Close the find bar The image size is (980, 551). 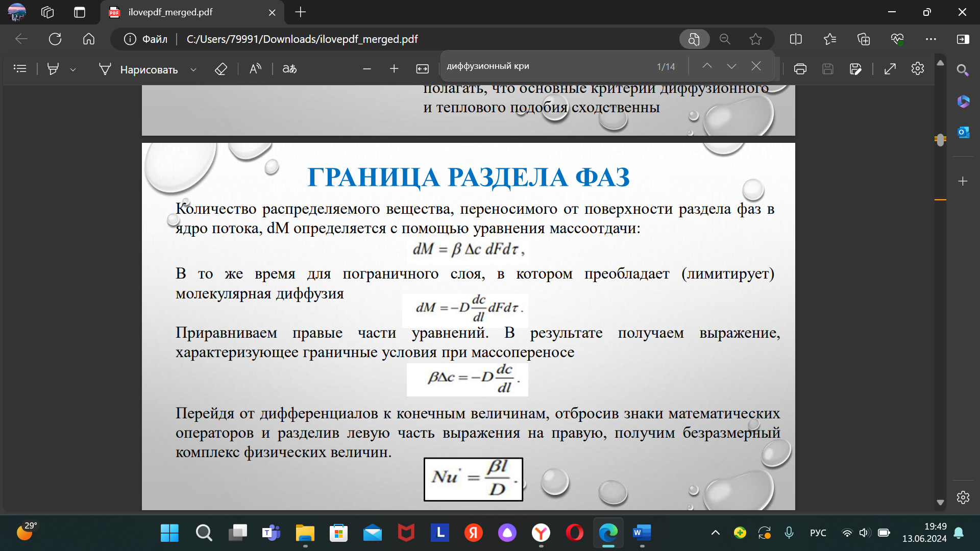(x=756, y=66)
